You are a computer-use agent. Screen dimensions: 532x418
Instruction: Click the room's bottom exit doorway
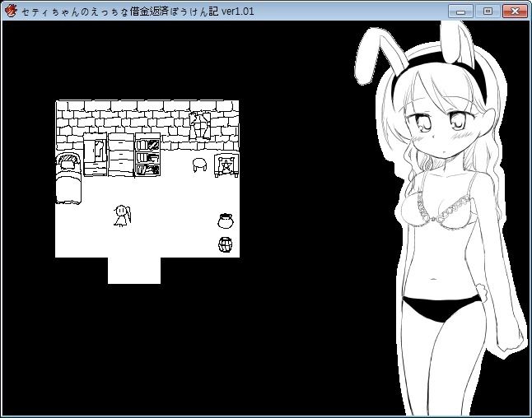[x=134, y=271]
